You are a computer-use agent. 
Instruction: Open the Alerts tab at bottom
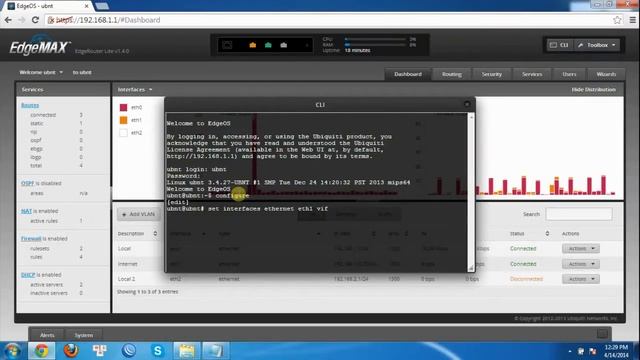[x=47, y=335]
